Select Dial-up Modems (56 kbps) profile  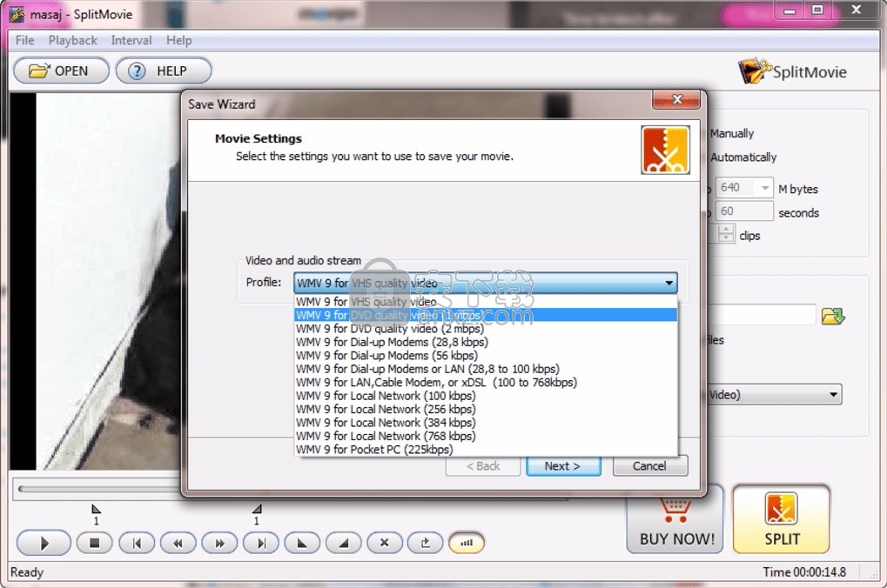point(486,356)
